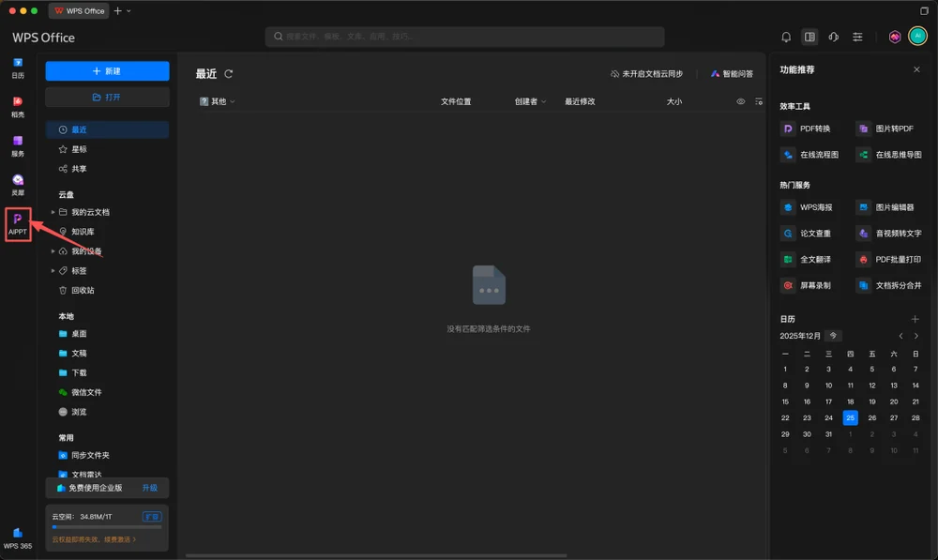
Task: Open the 在线思维导图 mind map tool
Action: tap(889, 155)
